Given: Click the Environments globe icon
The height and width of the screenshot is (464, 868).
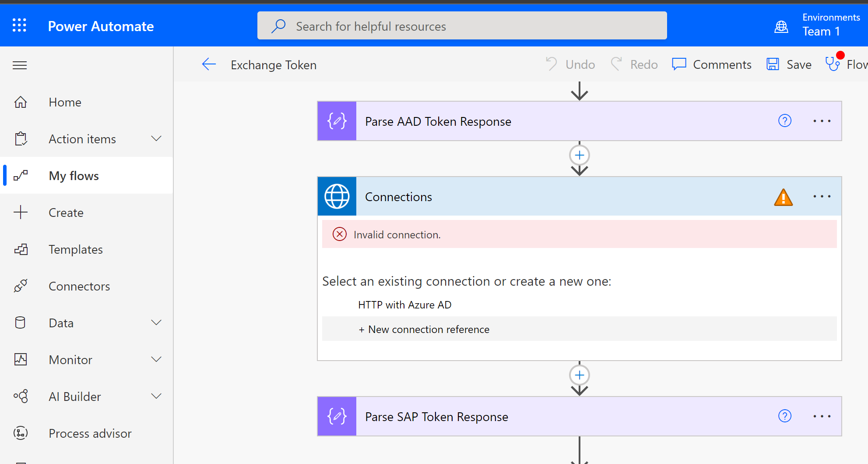Looking at the screenshot, I should tap(781, 27).
